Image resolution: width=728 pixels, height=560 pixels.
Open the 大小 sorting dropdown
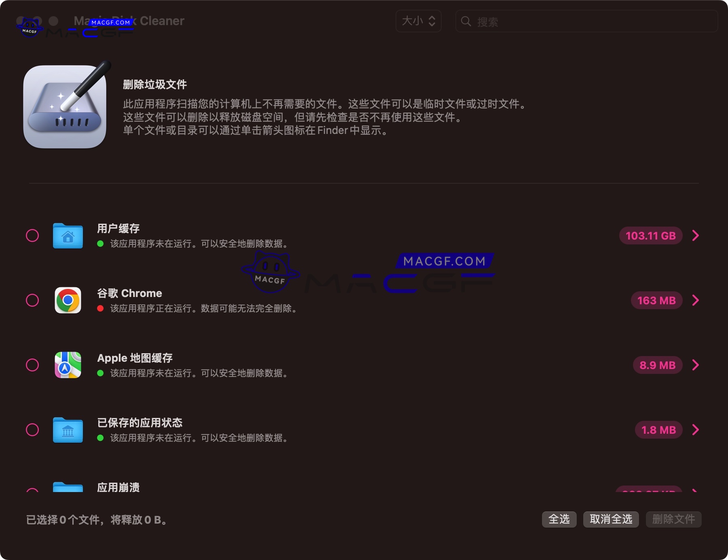tap(418, 21)
